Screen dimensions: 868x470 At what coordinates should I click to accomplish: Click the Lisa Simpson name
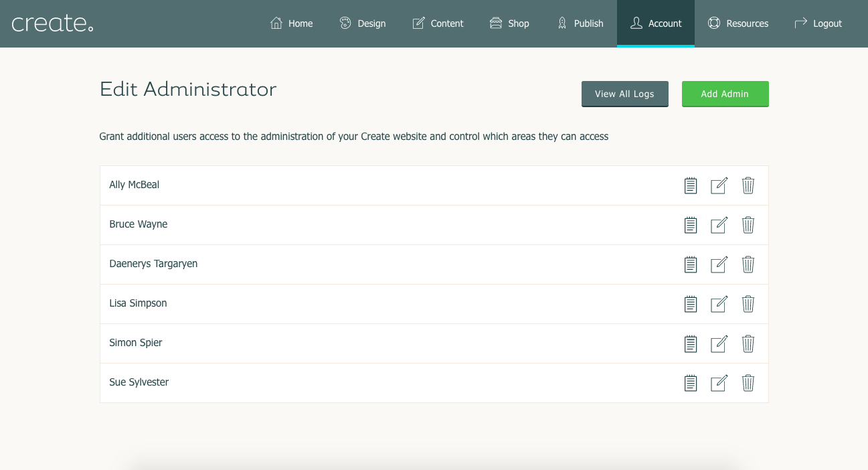pos(138,303)
